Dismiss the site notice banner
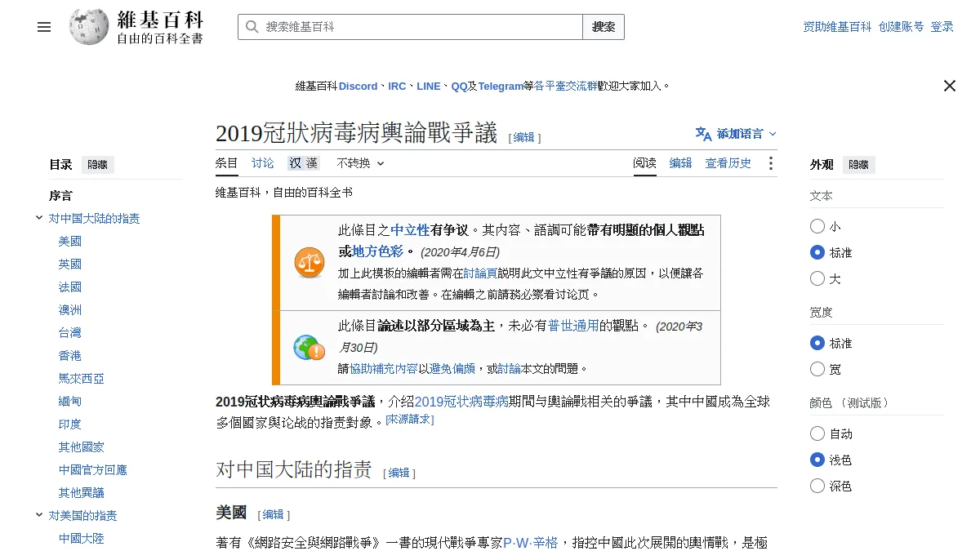The width and height of the screenshot is (980, 551). coord(949,86)
